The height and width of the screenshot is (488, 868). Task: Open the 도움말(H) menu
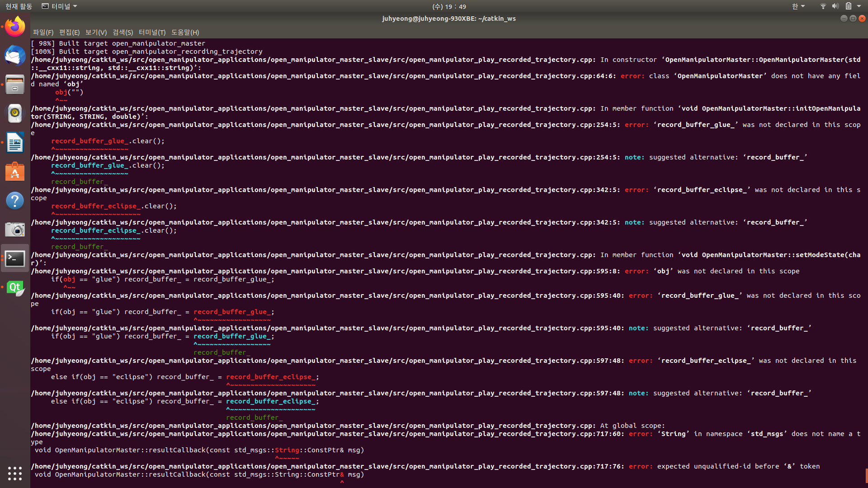pos(185,33)
